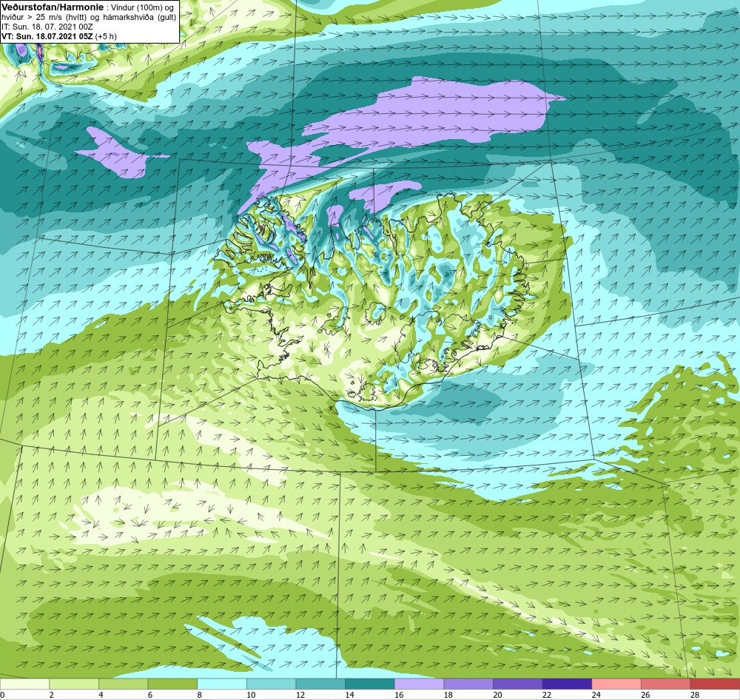This screenshot has height=700, width=740.
Task: Click the '16' scale label
Action: point(399,695)
